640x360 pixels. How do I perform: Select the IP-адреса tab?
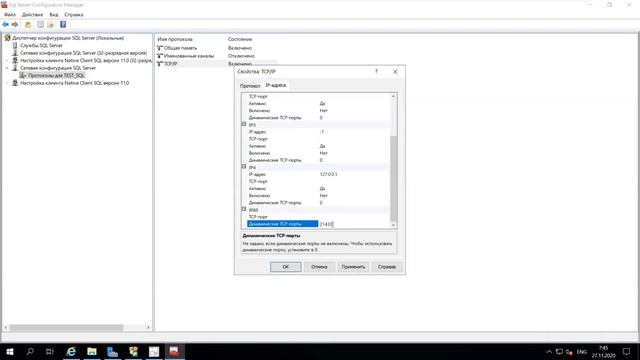276,85
